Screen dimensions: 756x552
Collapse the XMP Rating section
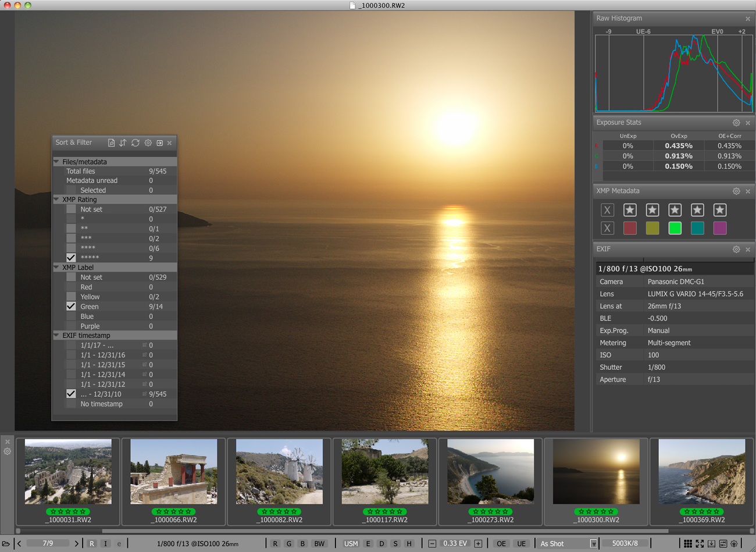point(57,200)
